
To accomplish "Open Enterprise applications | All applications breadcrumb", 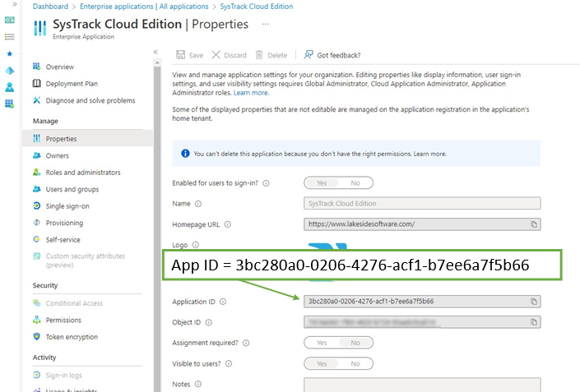I will (144, 7).
